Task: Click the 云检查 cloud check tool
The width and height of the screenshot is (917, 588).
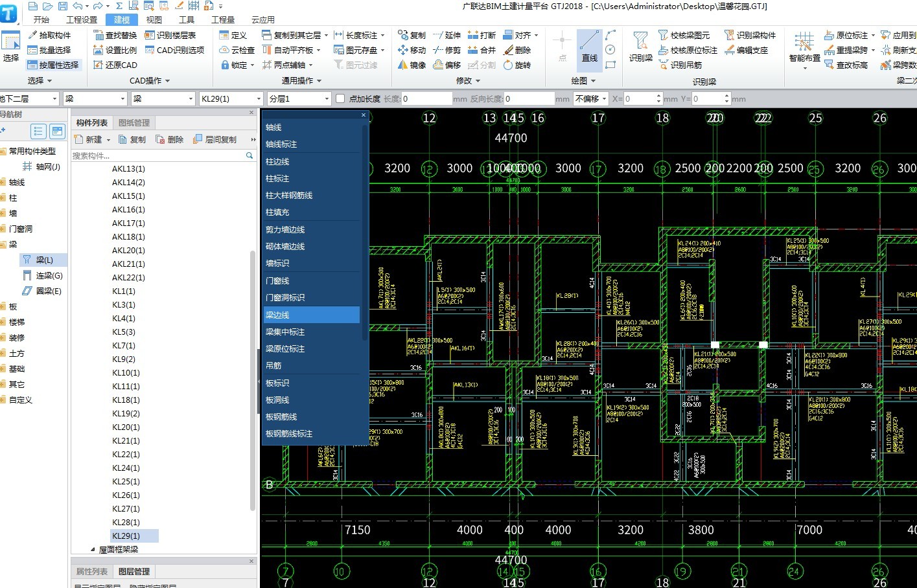Action: coord(237,50)
